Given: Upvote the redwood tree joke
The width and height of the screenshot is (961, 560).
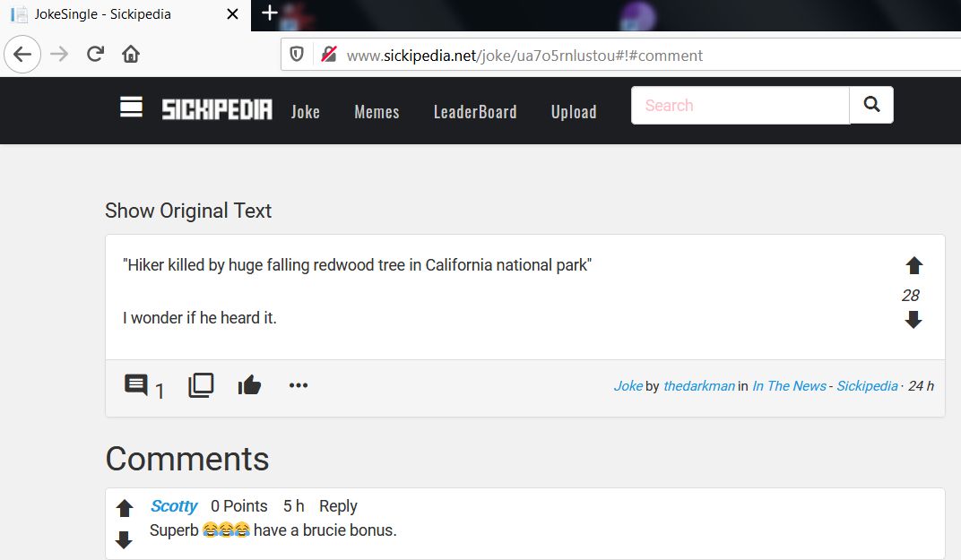Looking at the screenshot, I should (x=913, y=266).
